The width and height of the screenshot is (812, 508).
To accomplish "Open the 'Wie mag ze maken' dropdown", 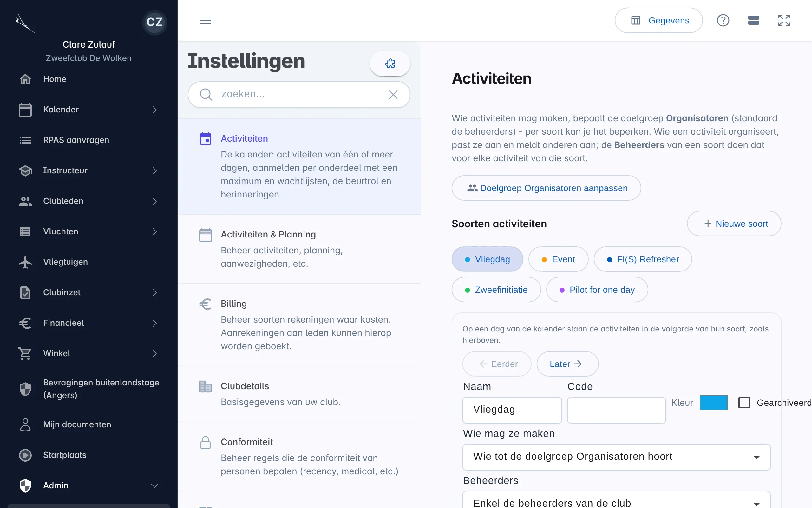I will pos(616,457).
